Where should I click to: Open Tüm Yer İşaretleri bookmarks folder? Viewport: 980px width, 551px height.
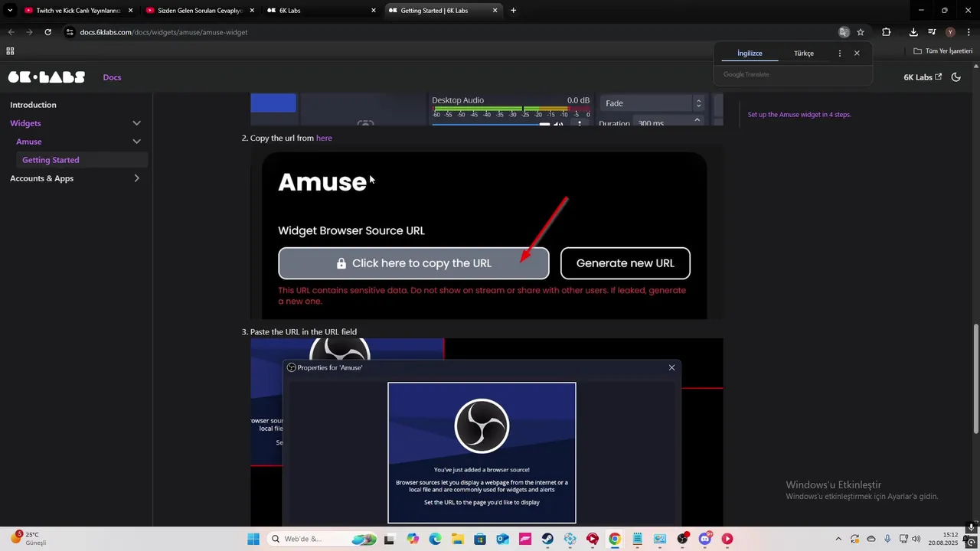(x=943, y=51)
